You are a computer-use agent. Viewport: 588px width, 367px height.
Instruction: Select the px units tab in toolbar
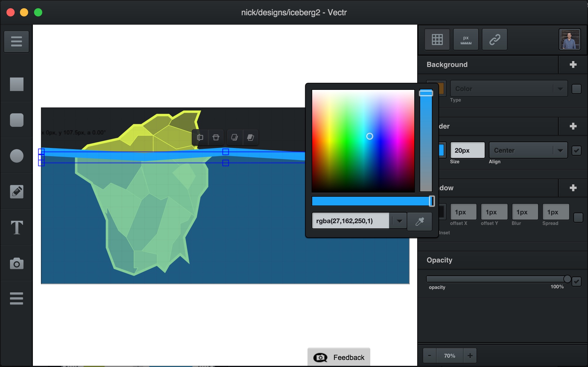tap(465, 39)
